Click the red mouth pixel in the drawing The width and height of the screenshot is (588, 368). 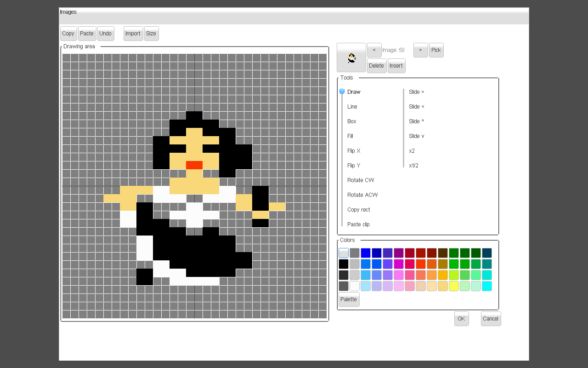click(x=194, y=165)
